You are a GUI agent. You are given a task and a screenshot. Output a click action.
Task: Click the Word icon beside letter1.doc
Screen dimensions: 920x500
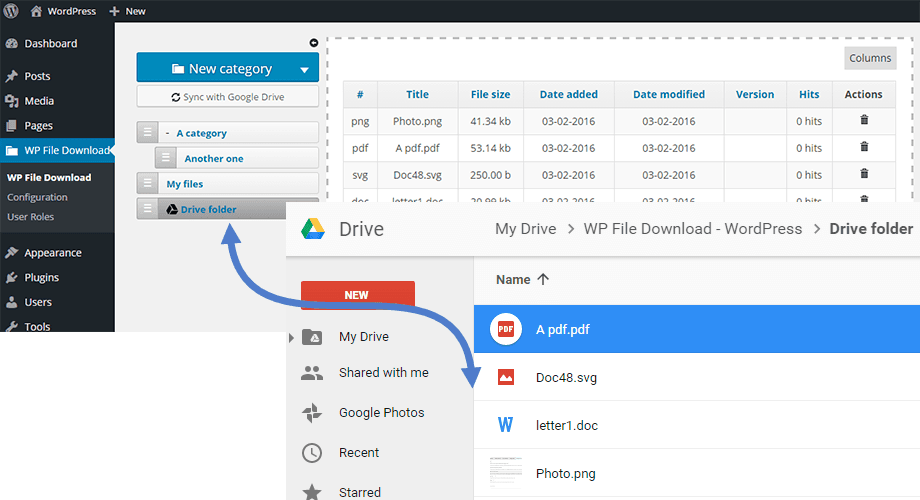505,425
